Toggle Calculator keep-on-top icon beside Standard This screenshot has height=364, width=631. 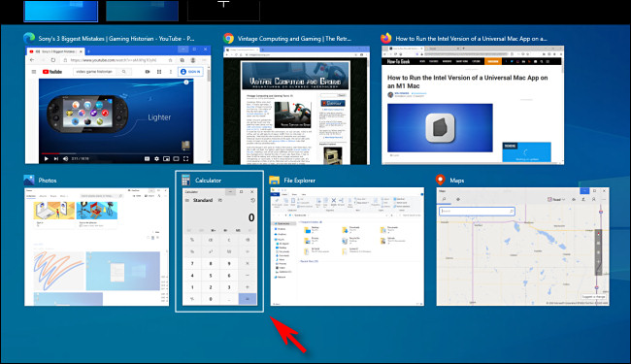220,200
